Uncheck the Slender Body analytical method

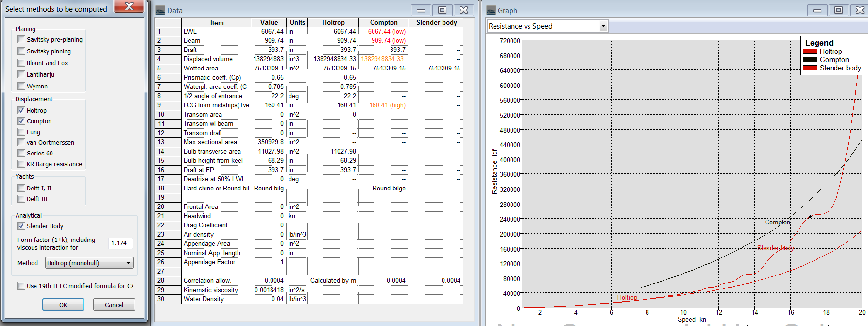click(21, 226)
